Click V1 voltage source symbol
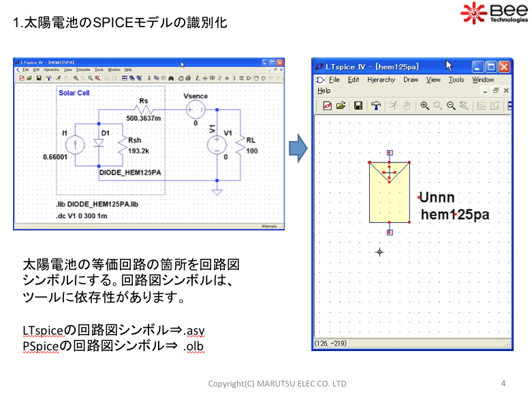This screenshot has width=532, height=394. point(217,145)
